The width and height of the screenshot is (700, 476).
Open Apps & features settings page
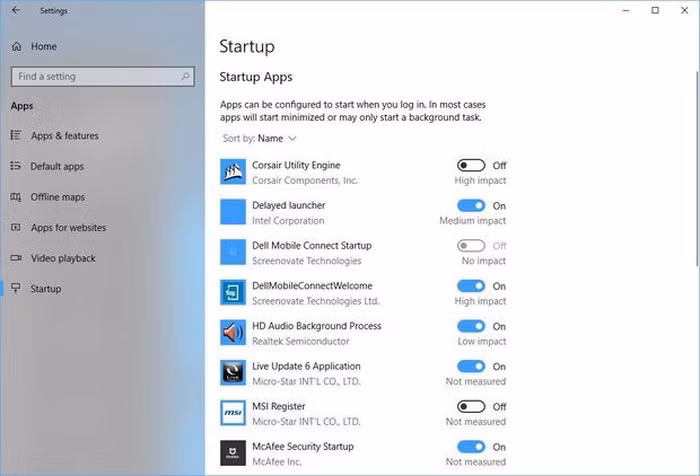64,136
